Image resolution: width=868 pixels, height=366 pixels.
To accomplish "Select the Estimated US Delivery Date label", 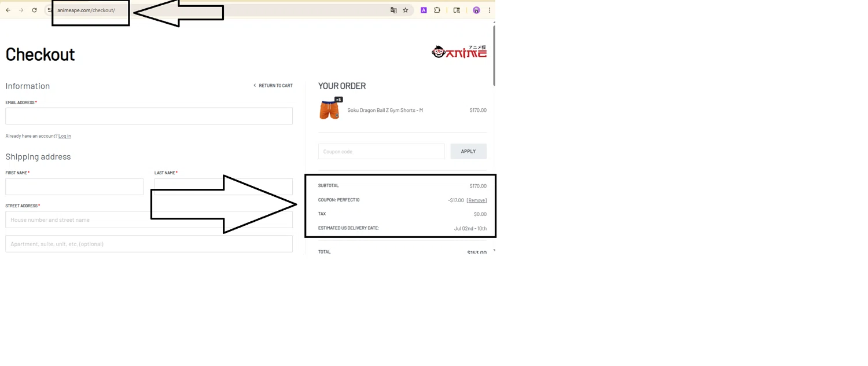I will [348, 228].
